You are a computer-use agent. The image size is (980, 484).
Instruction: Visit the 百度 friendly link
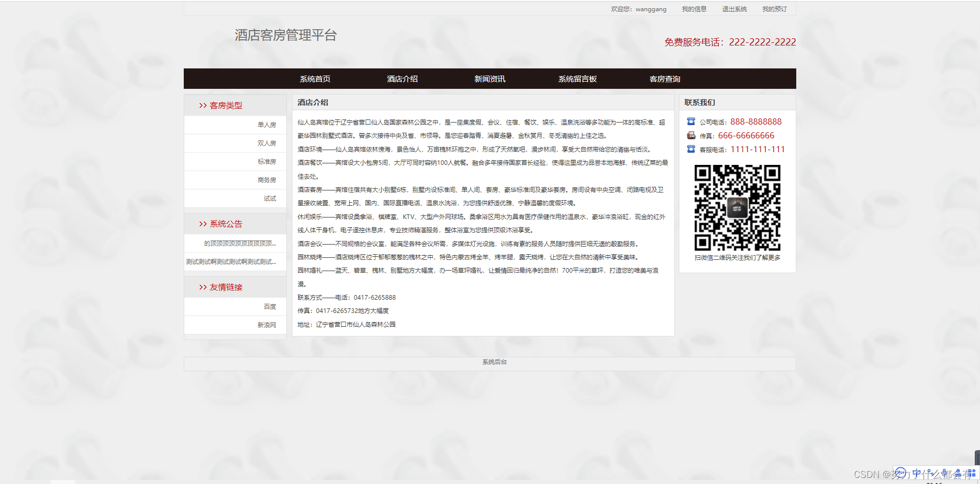(x=270, y=306)
